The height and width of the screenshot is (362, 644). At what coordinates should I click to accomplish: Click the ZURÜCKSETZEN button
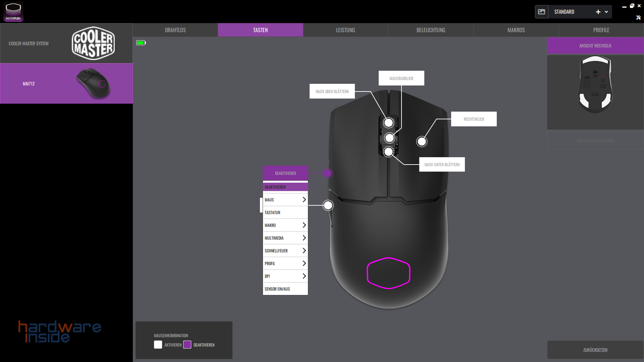coord(595,350)
